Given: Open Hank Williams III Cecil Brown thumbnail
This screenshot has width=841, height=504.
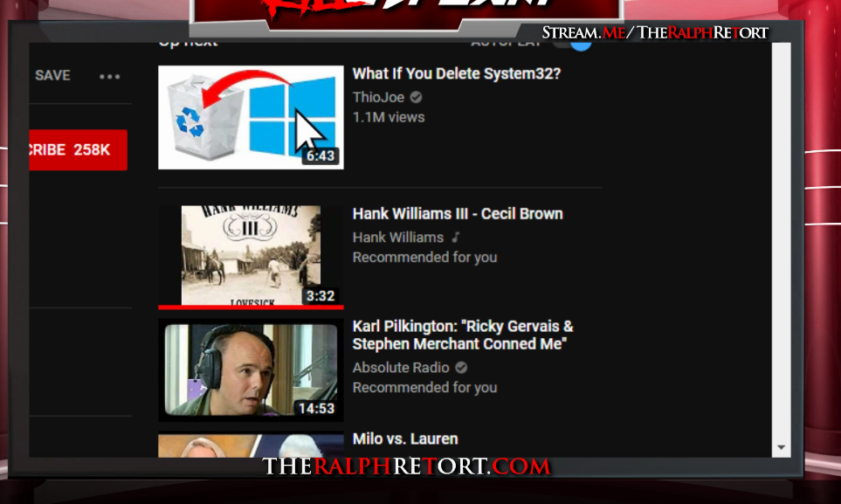Looking at the screenshot, I should pos(251,257).
